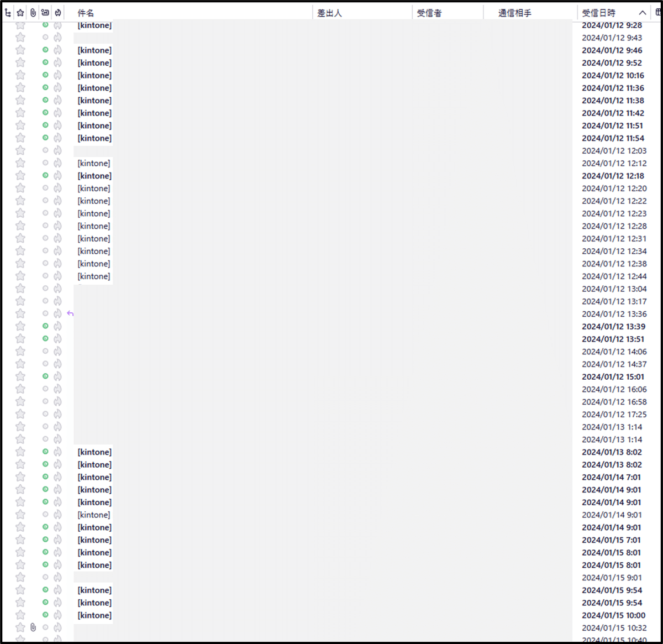
Task: Toggle read status of the 2024/01/12 16:06 message
Action: pyautogui.click(x=45, y=389)
